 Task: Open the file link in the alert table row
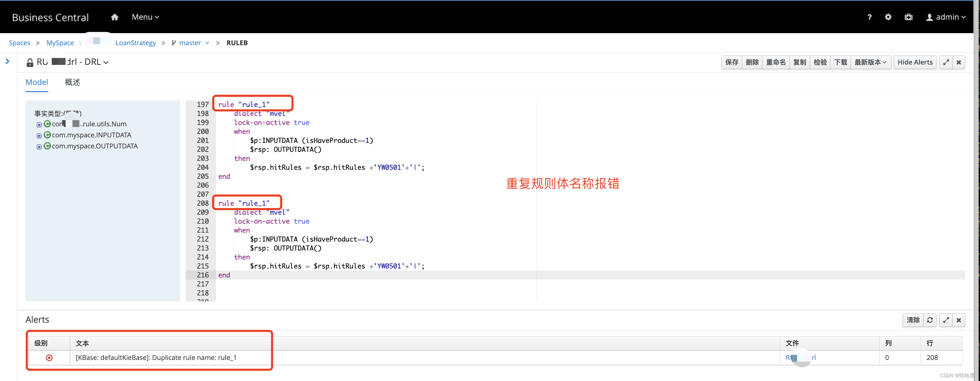[801, 358]
